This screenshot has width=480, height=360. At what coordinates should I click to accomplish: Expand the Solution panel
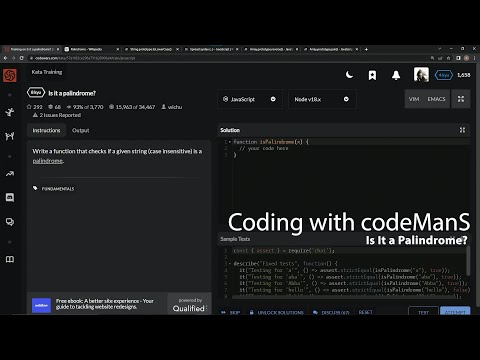462,130
